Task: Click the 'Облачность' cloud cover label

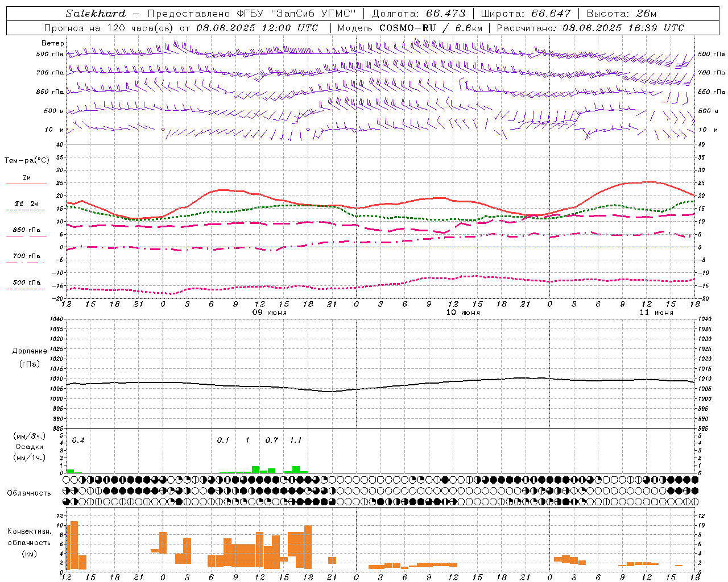Action: [x=29, y=493]
